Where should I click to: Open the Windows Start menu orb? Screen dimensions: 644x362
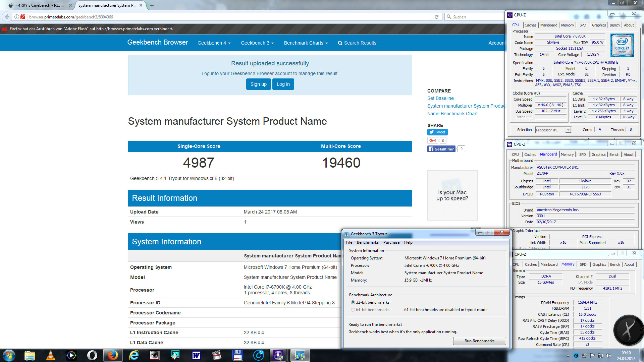[x=9, y=355]
